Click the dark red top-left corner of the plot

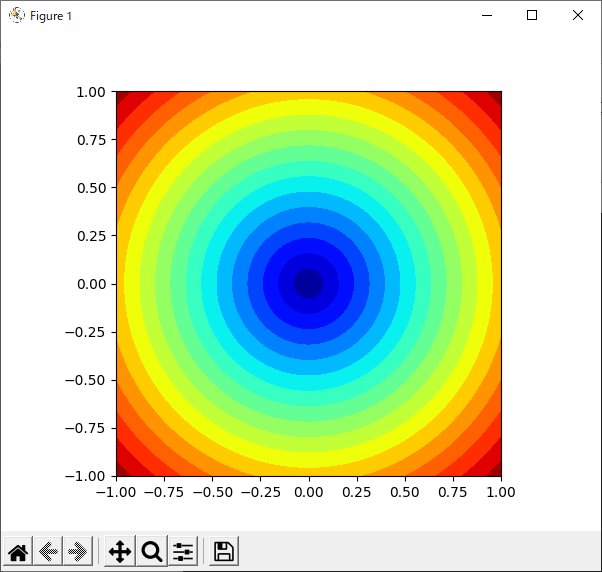[121, 96]
